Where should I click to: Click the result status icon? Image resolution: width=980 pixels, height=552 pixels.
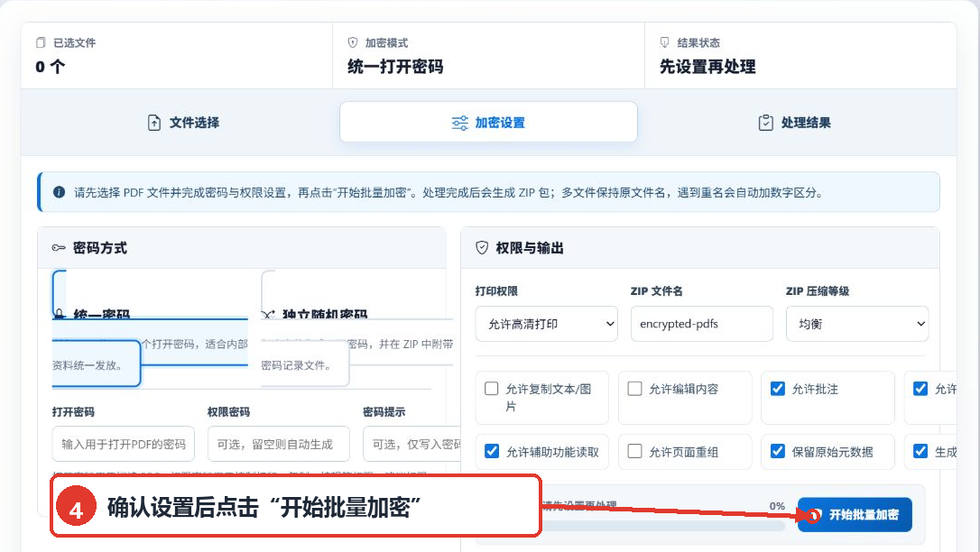click(x=664, y=42)
